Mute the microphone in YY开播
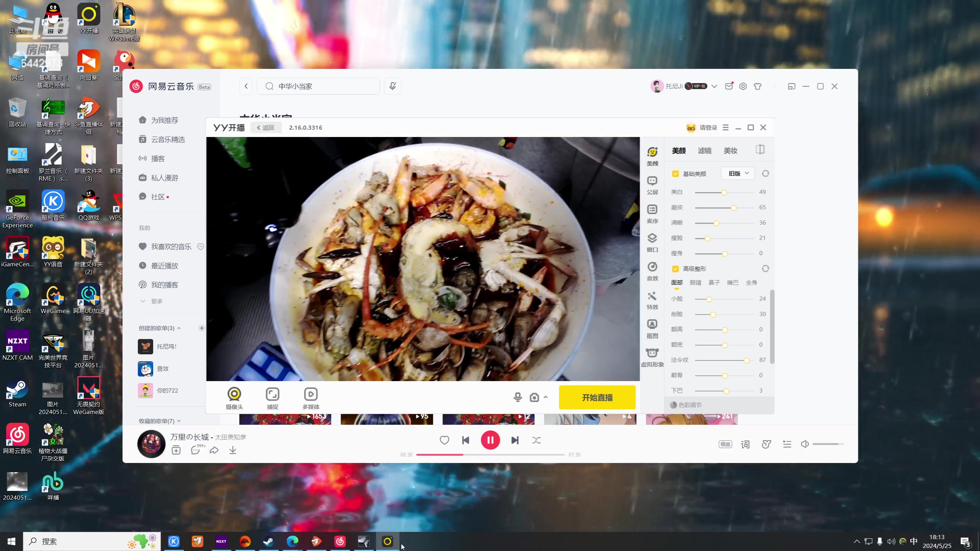Image resolution: width=980 pixels, height=551 pixels. click(x=518, y=397)
